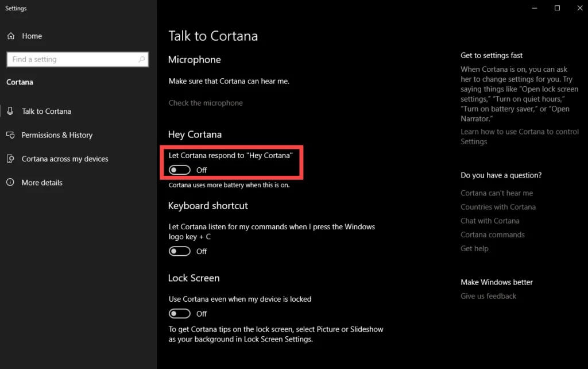Viewport: 588px width, 369px height.
Task: Click Give us feedback link
Action: tap(488, 296)
